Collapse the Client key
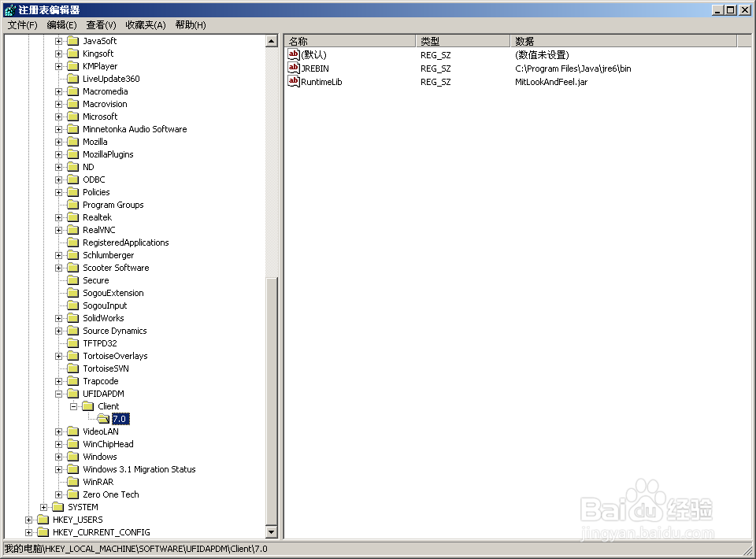Viewport: 756px width, 559px height. click(x=73, y=406)
